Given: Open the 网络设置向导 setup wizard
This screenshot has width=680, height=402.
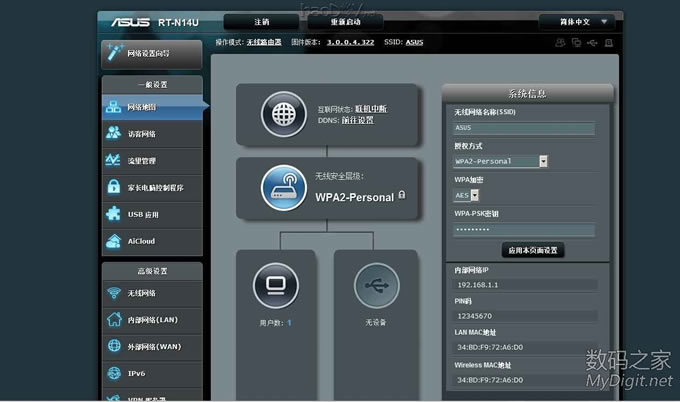Looking at the screenshot, I should 152,52.
